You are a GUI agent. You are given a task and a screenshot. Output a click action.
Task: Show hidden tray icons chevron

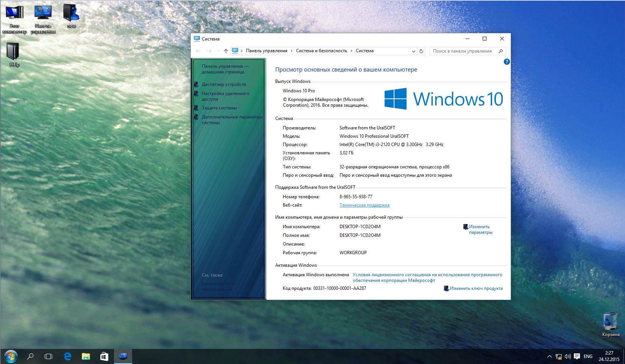tap(549, 356)
